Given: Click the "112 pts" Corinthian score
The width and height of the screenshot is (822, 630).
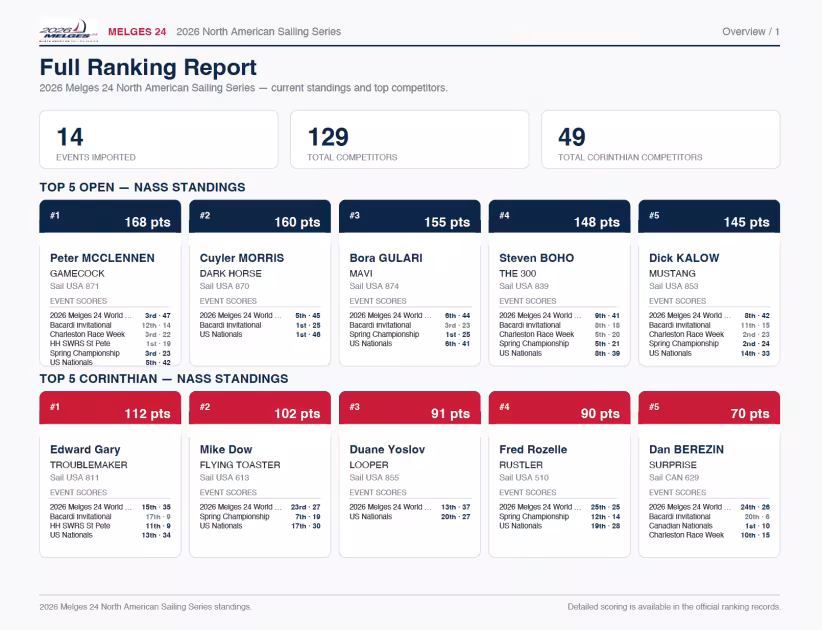Looking at the screenshot, I should pyautogui.click(x=147, y=414).
